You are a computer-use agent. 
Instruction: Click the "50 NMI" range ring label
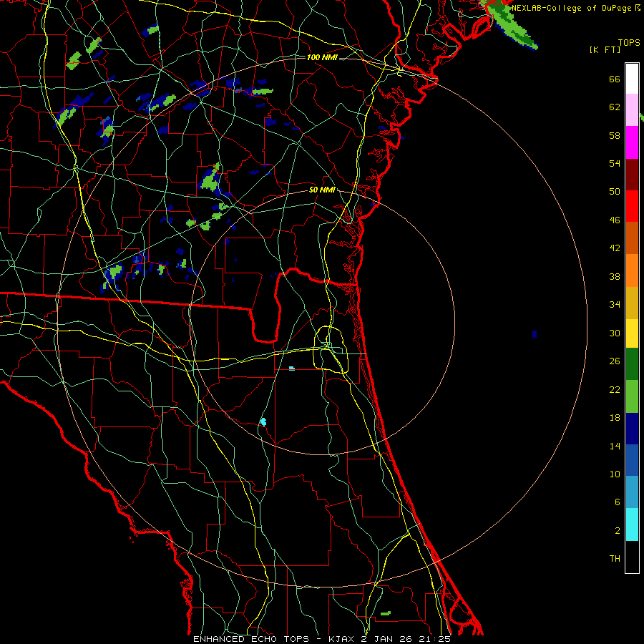click(322, 190)
